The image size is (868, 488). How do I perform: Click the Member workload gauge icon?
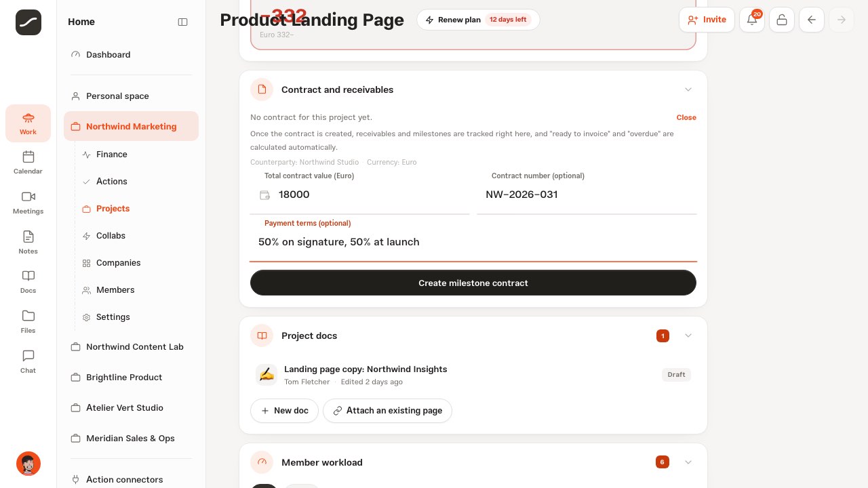[x=262, y=462]
